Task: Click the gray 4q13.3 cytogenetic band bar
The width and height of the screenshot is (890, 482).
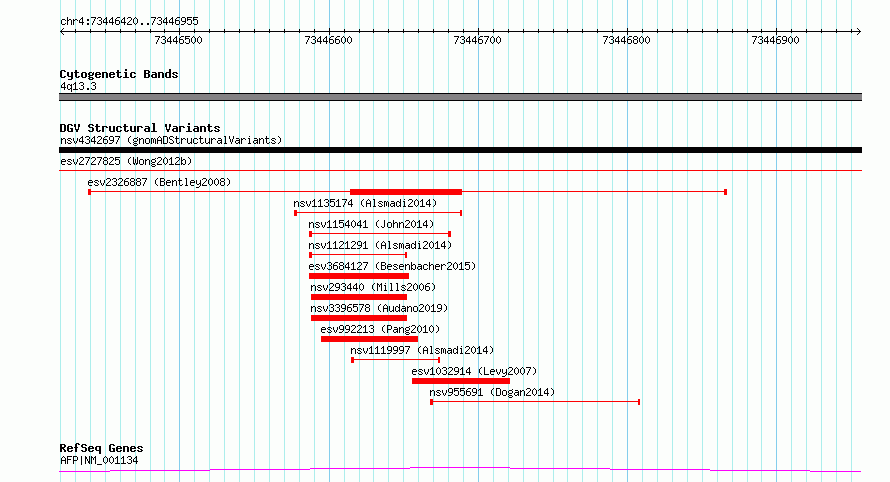Action: click(x=460, y=97)
